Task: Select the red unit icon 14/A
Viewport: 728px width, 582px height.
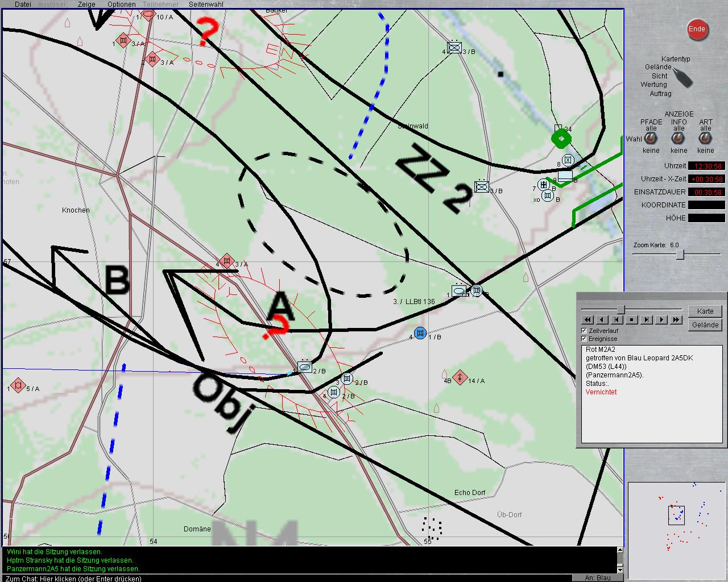Action: pos(460,377)
